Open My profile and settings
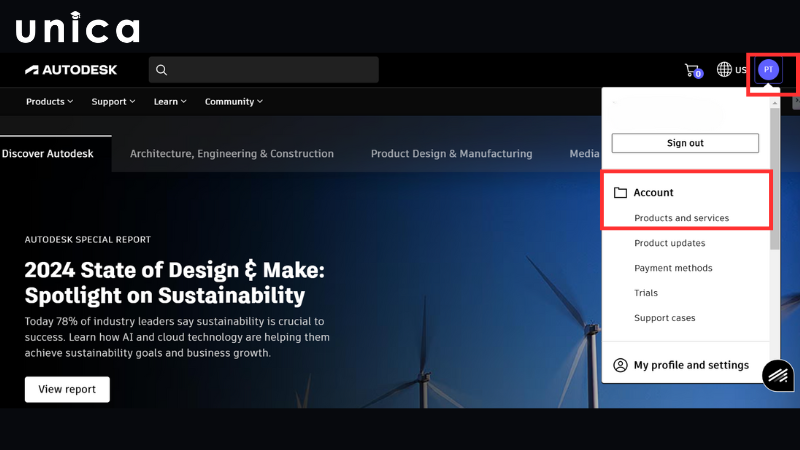Screen dimensions: 800x450 coord(691,365)
